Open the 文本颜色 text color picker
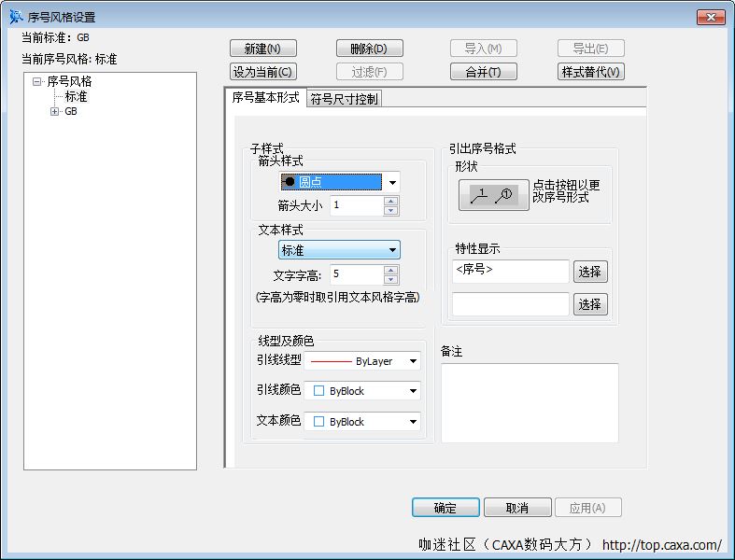 413,422
